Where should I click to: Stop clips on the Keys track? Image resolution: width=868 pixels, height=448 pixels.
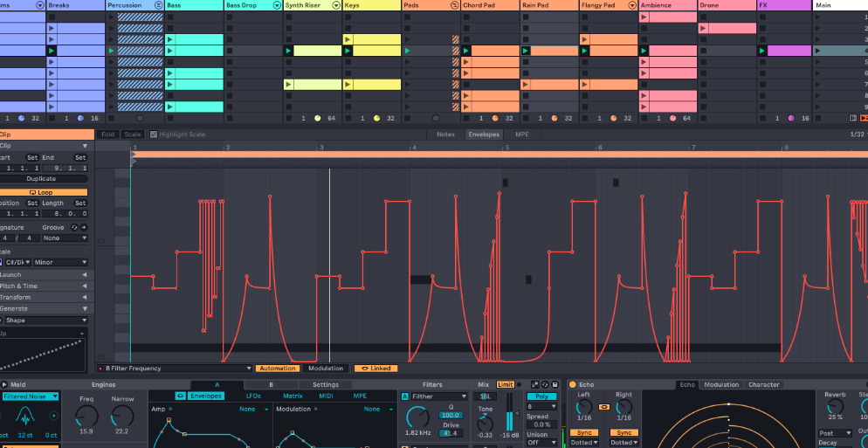pyautogui.click(x=348, y=118)
